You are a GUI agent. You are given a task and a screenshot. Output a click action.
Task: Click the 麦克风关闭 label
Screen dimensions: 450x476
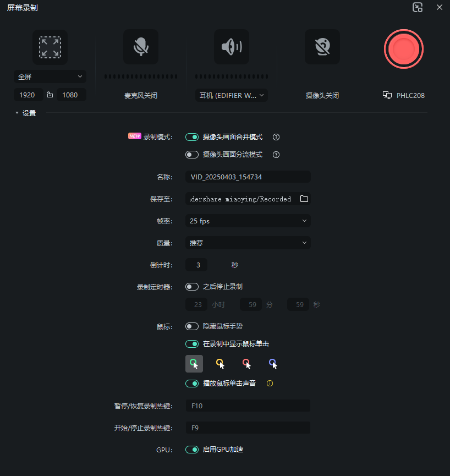[x=141, y=96]
